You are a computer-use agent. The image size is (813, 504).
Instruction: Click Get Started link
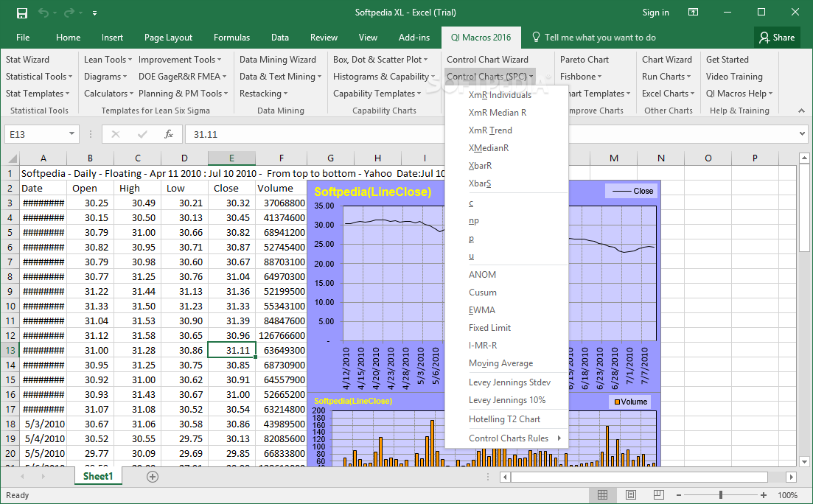[x=727, y=60]
